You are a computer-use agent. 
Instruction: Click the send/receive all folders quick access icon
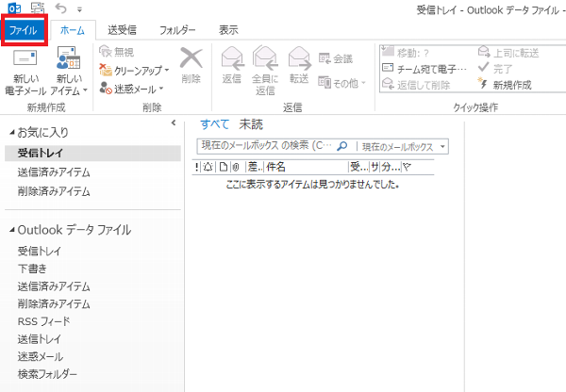point(37,8)
